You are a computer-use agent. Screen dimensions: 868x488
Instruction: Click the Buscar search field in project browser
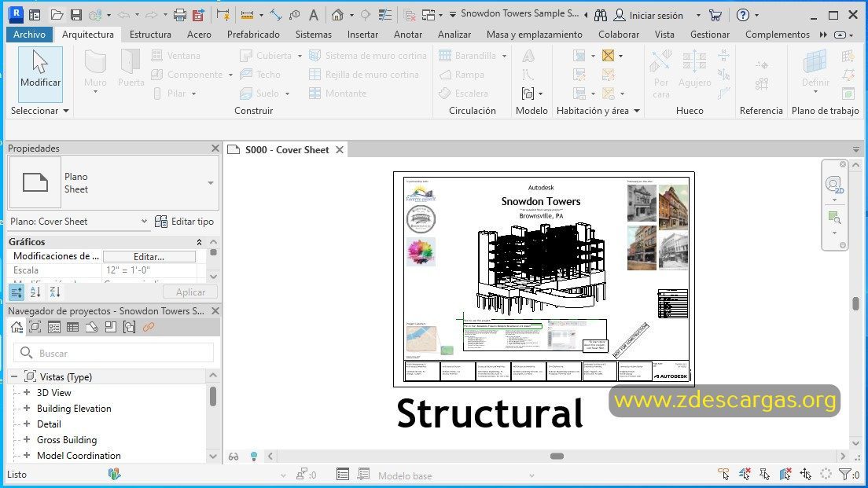click(x=113, y=353)
